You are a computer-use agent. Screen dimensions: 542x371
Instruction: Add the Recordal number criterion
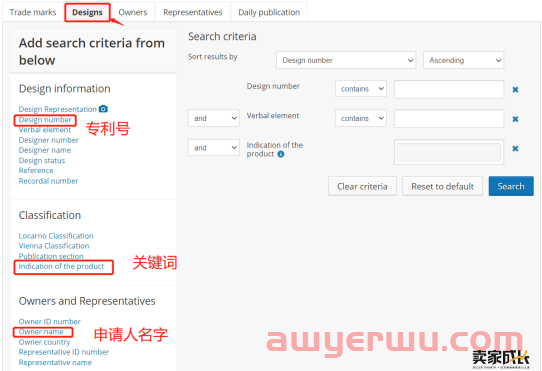[48, 181]
